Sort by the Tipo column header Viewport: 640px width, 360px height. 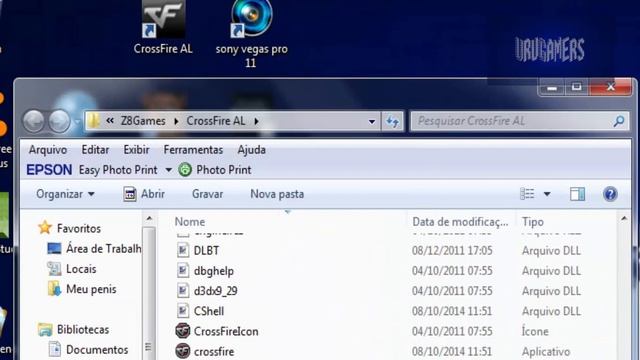click(533, 222)
